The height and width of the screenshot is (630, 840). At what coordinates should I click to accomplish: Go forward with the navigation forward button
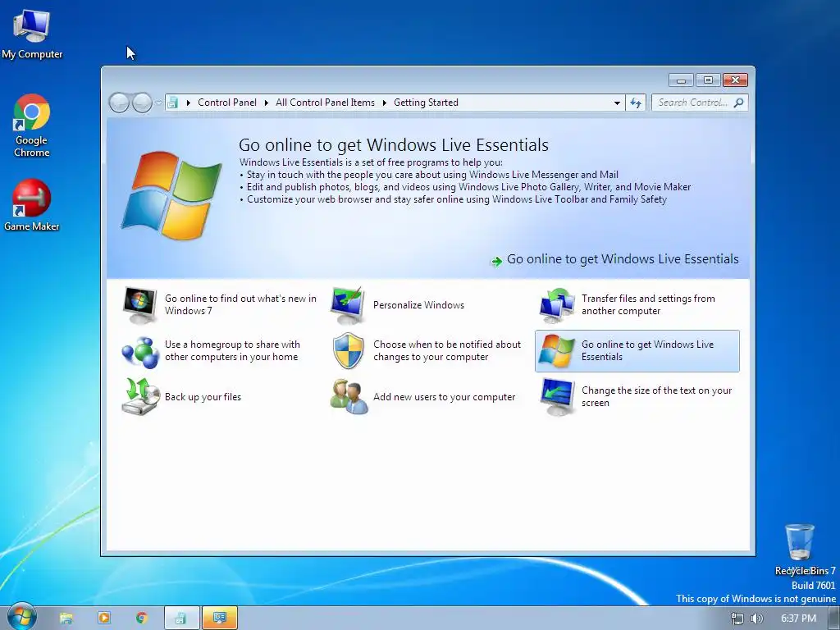142,103
